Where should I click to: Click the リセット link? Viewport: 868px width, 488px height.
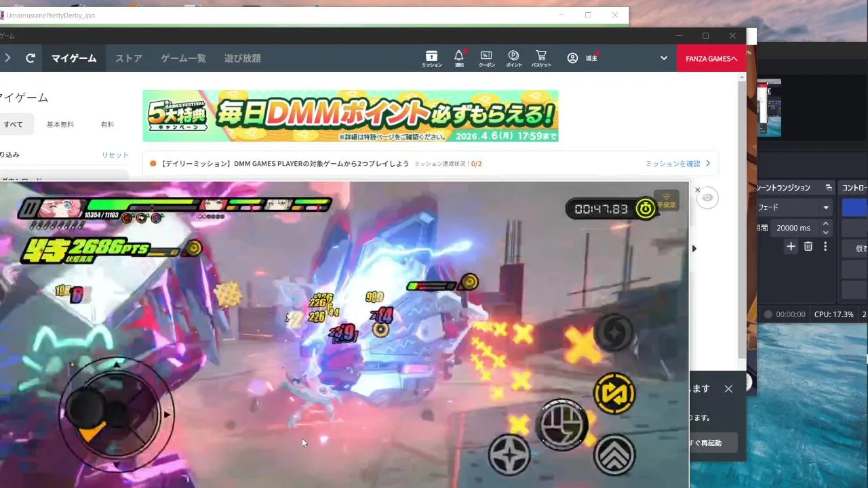tap(115, 155)
